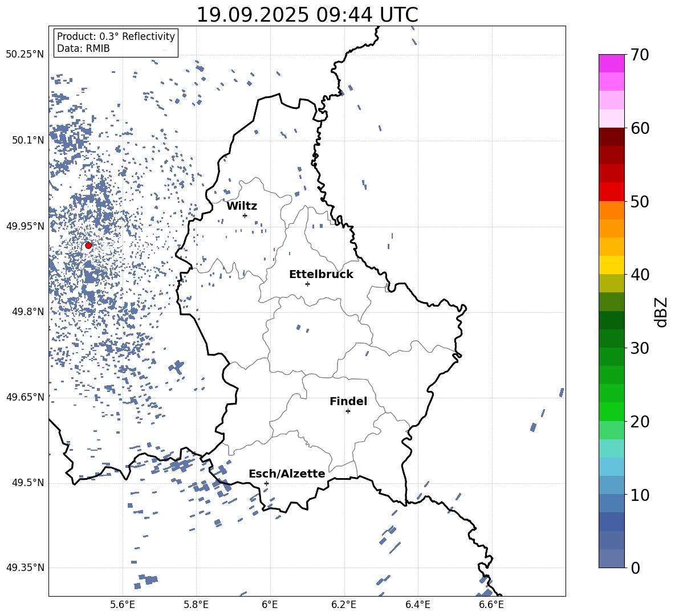
Task: Click the turquoise colorbar band above 15
Action: point(611,448)
